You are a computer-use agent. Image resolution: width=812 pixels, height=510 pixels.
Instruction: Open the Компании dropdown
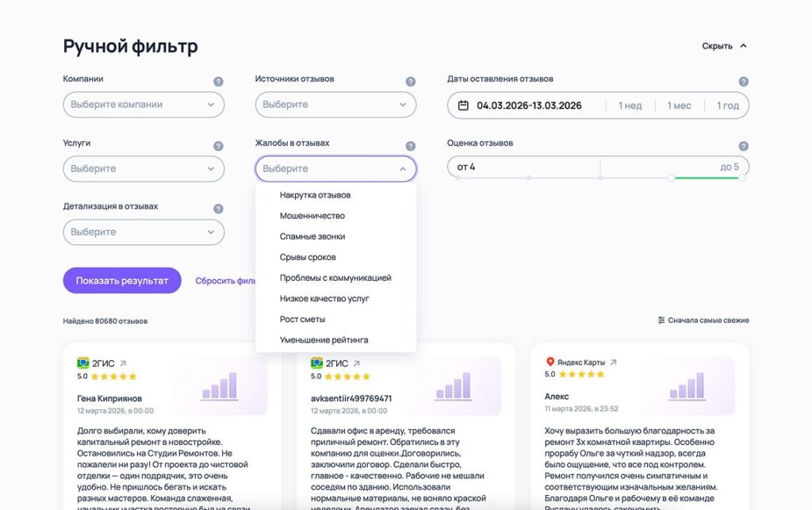click(144, 105)
